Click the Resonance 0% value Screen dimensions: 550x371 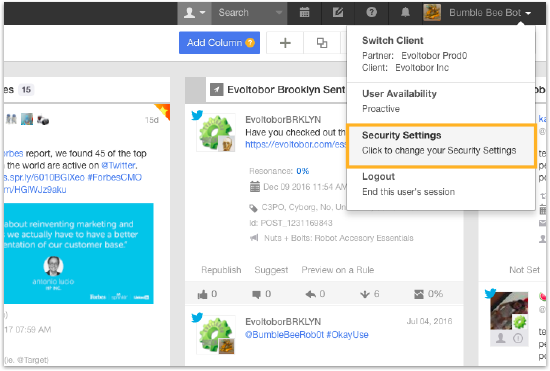302,171
